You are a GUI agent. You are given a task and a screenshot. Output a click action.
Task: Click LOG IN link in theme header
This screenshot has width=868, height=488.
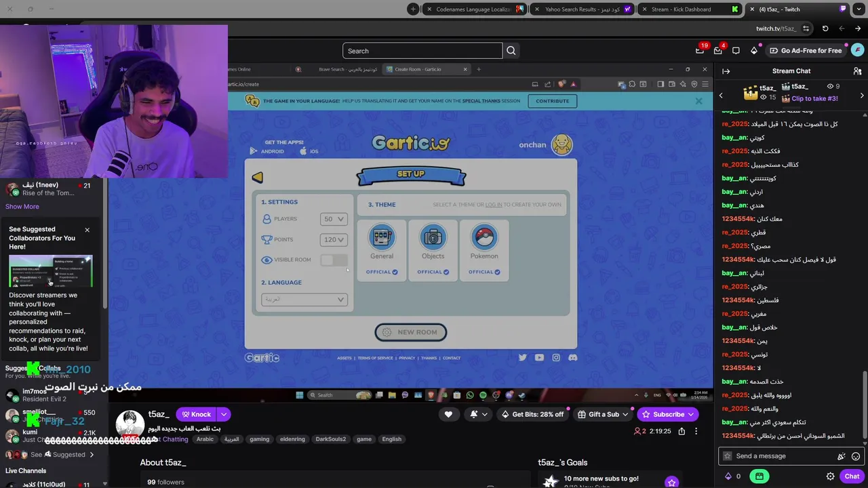click(494, 205)
